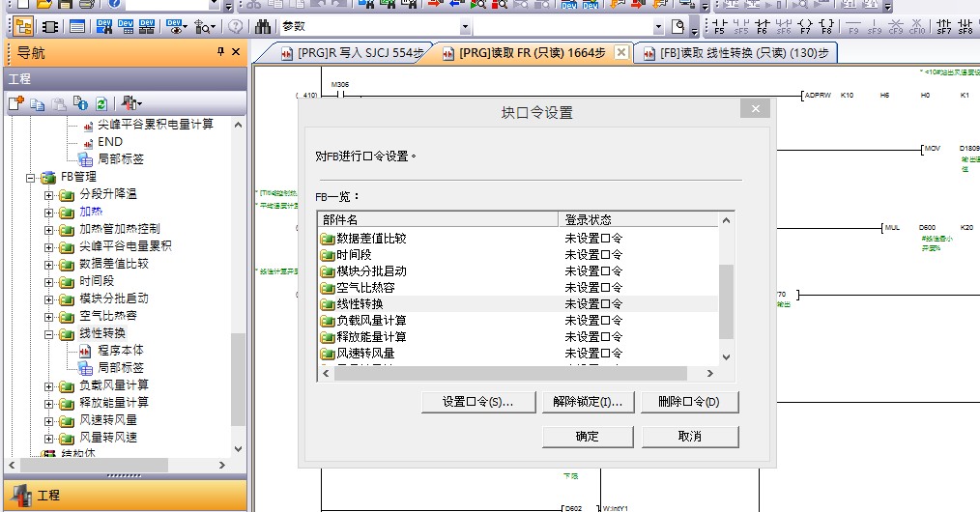Pin the 导航 navigation panel
The height and width of the screenshot is (512, 980).
click(x=220, y=52)
